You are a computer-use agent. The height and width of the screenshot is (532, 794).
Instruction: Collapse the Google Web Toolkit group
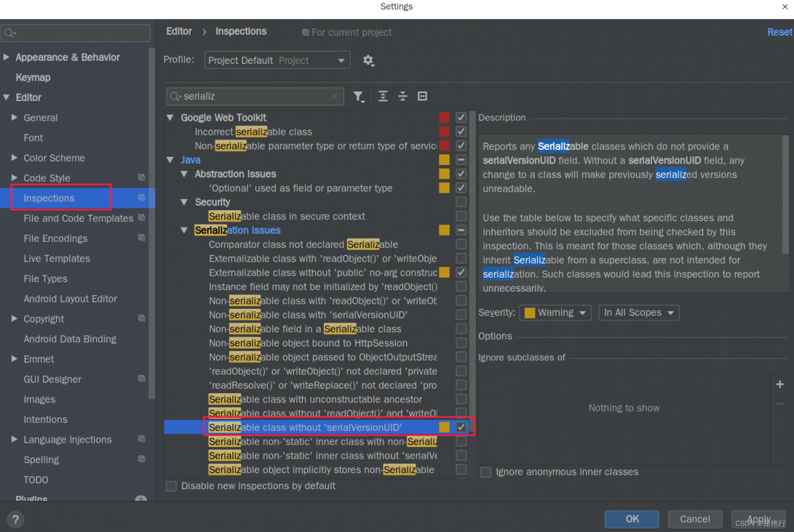[171, 117]
